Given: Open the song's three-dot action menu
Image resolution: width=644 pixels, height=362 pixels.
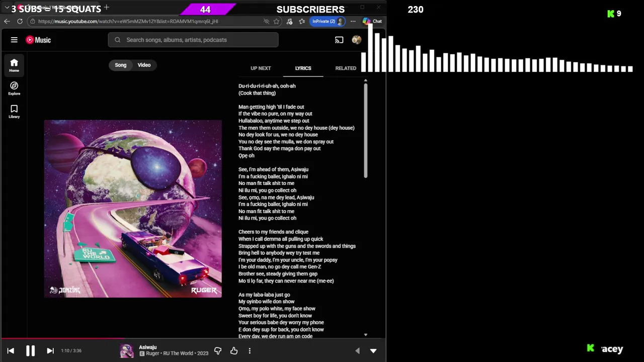Looking at the screenshot, I should (x=250, y=350).
